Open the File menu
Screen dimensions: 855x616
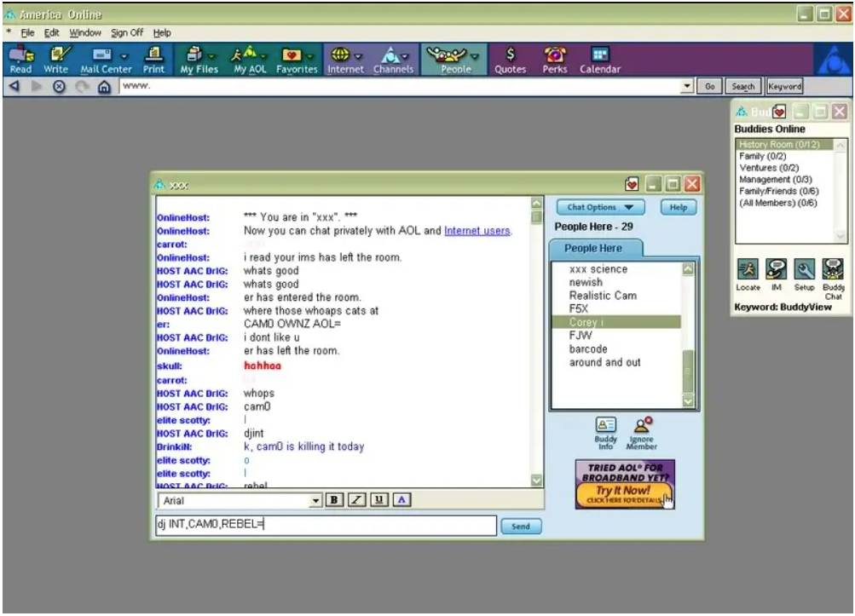[x=27, y=32]
